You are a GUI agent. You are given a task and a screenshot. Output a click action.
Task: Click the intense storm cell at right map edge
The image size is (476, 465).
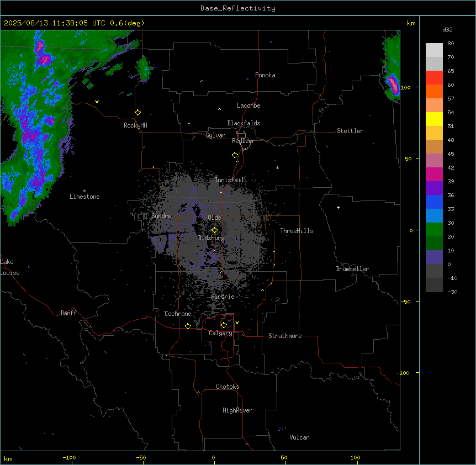point(393,84)
